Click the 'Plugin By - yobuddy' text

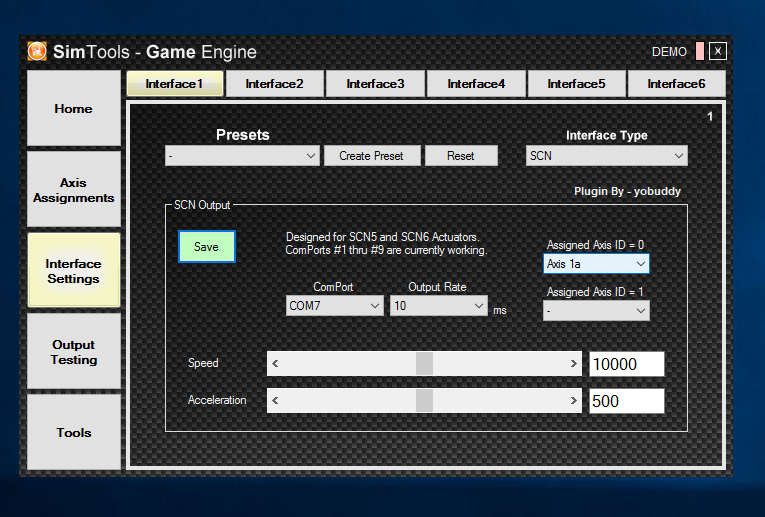click(627, 191)
